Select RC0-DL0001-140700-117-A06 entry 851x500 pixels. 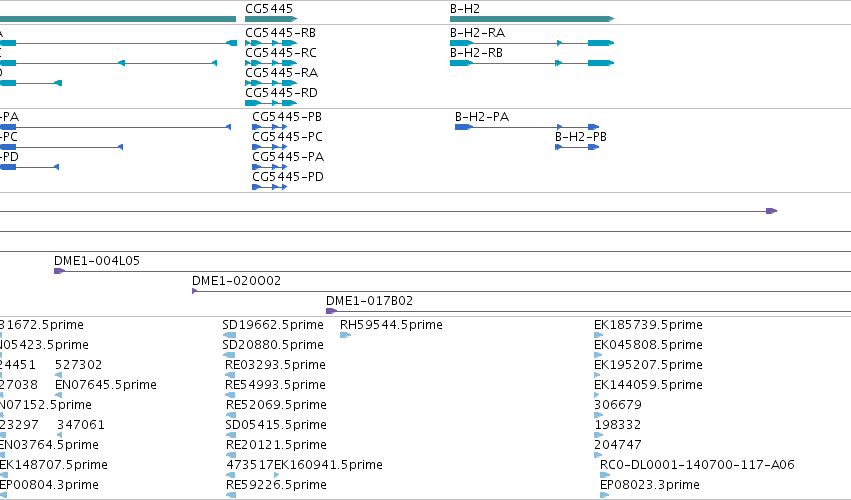click(x=697, y=465)
